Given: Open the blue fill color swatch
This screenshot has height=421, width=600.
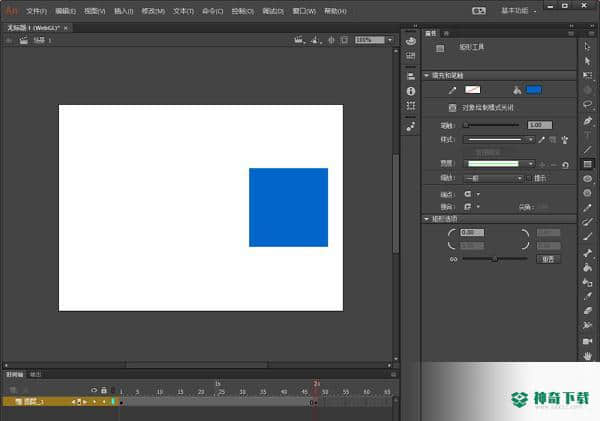Looking at the screenshot, I should click(x=534, y=90).
